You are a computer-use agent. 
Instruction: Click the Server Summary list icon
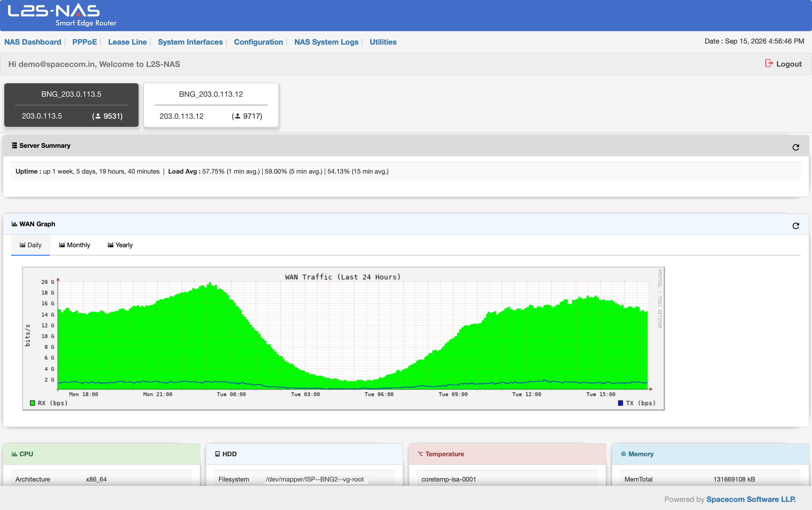14,145
